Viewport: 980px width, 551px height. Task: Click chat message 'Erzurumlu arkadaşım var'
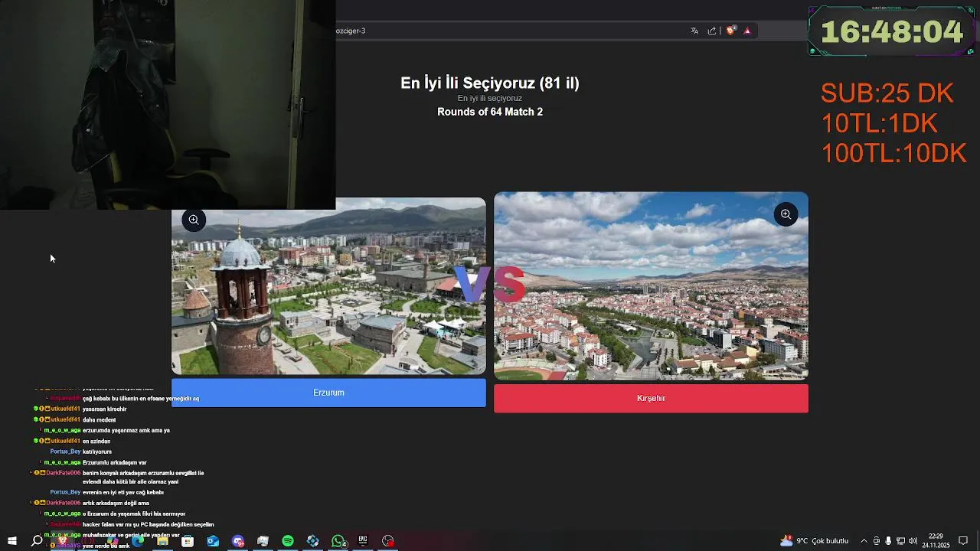pos(115,462)
